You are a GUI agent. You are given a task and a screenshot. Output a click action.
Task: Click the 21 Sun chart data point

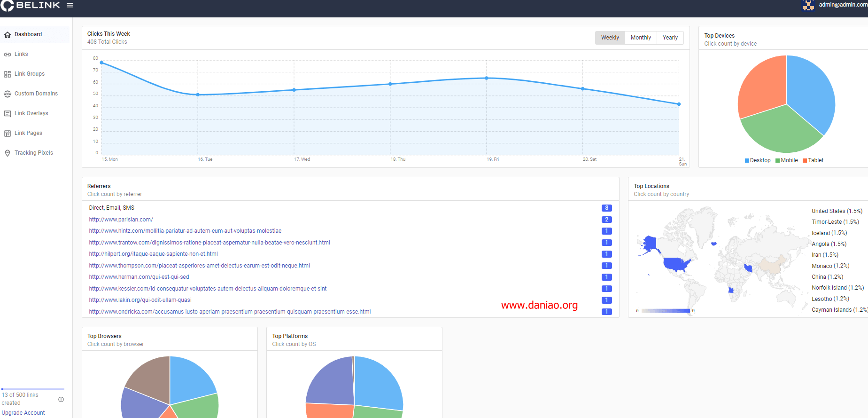click(x=679, y=104)
